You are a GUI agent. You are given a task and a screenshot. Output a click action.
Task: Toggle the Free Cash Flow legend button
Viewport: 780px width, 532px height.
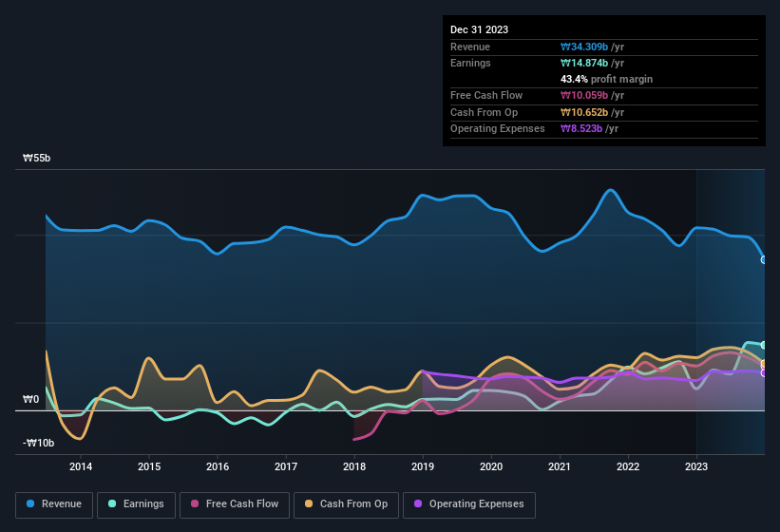[x=235, y=504]
